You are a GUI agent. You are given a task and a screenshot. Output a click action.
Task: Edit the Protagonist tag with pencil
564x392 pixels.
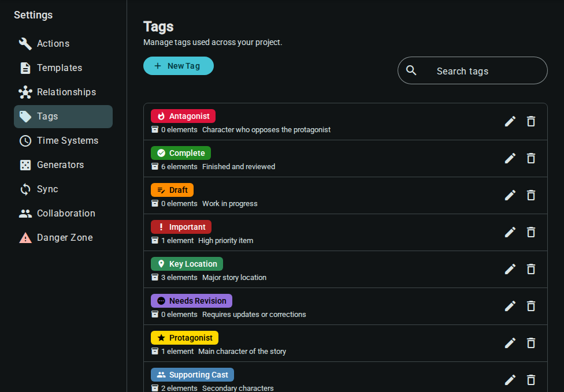pos(510,343)
